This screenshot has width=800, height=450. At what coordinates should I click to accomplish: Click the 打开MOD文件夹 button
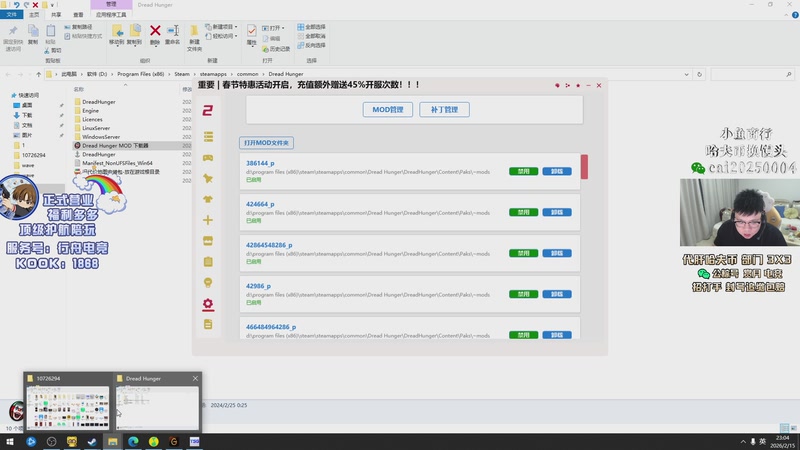[266, 143]
